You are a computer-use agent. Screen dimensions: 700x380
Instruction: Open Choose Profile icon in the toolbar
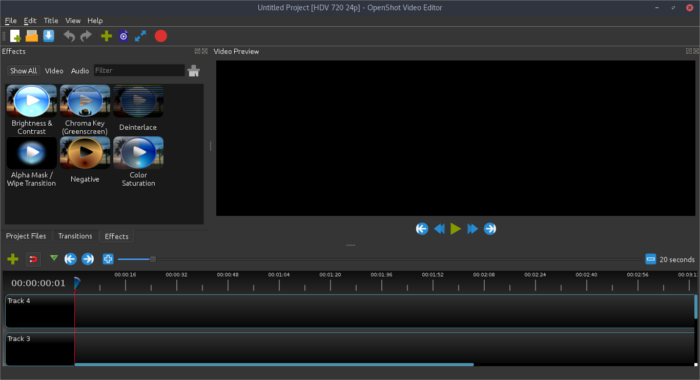point(124,36)
